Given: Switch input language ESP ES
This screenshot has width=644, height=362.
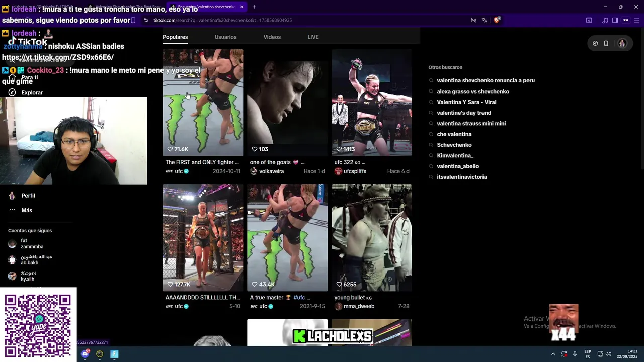Looking at the screenshot, I should (588, 354).
